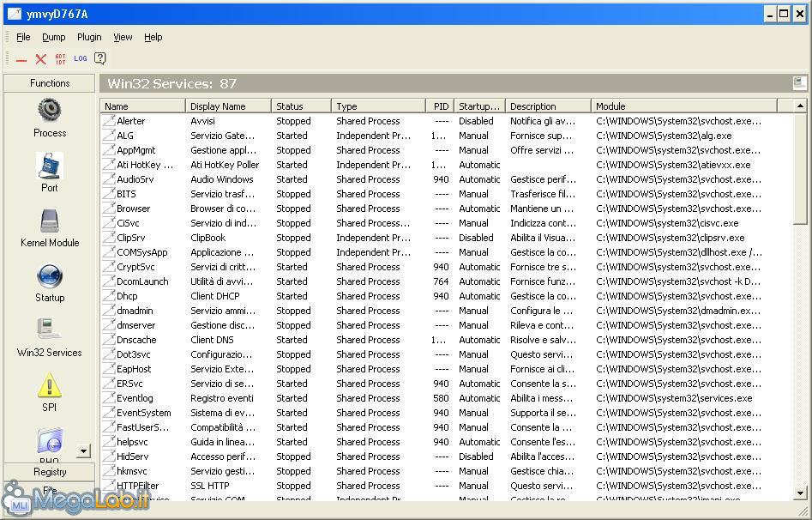Click the services list scroll-down arrow
This screenshot has width=812, height=520.
(x=800, y=493)
